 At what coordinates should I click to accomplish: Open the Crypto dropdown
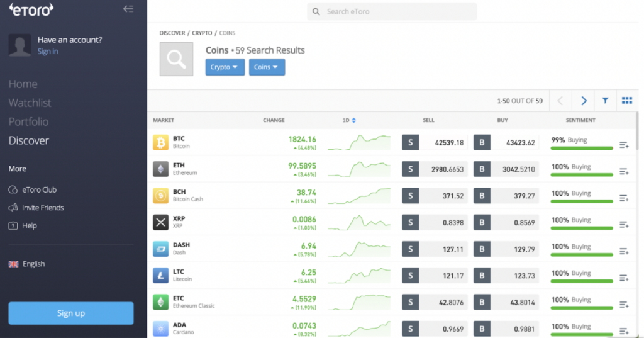coord(225,67)
